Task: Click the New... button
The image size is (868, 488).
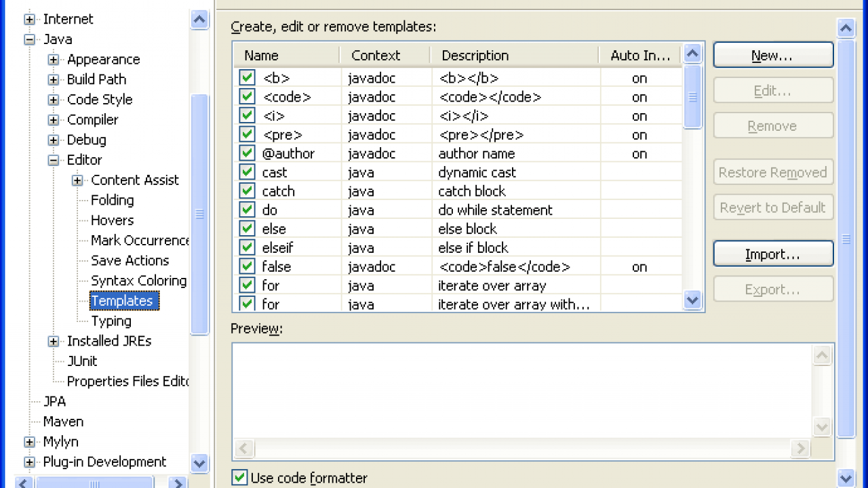Action: tap(773, 55)
